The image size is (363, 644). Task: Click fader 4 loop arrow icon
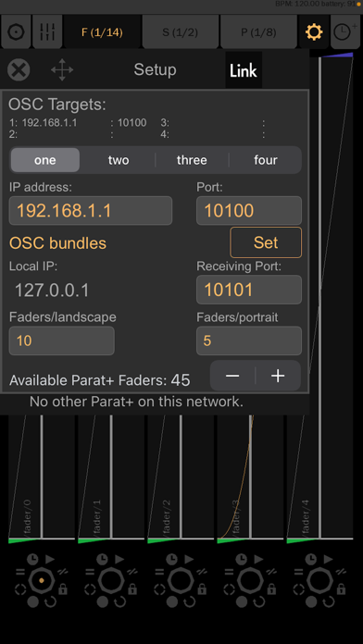(328, 601)
